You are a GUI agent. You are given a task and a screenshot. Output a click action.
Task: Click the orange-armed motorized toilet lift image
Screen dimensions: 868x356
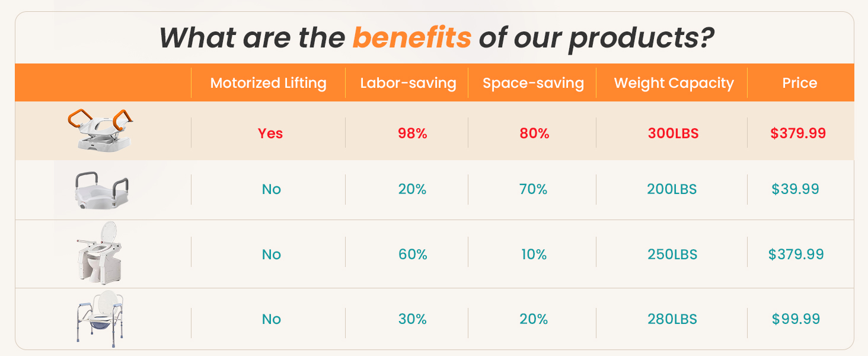[x=103, y=131]
